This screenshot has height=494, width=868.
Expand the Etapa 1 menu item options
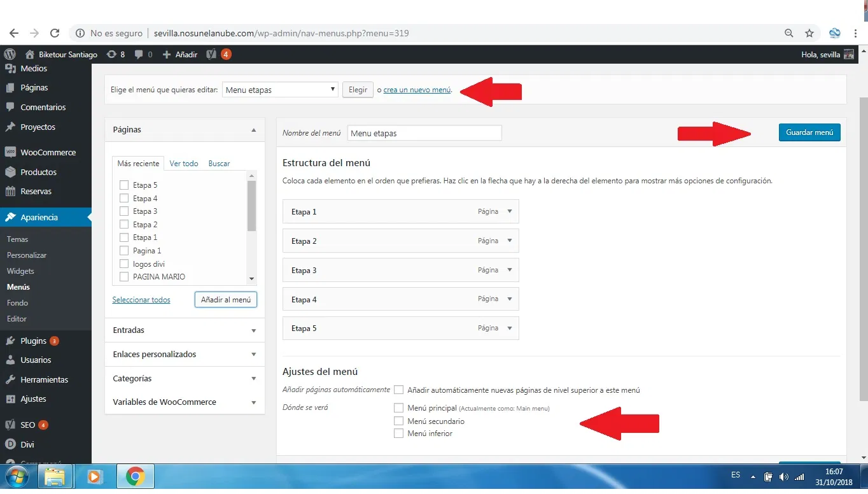click(509, 211)
